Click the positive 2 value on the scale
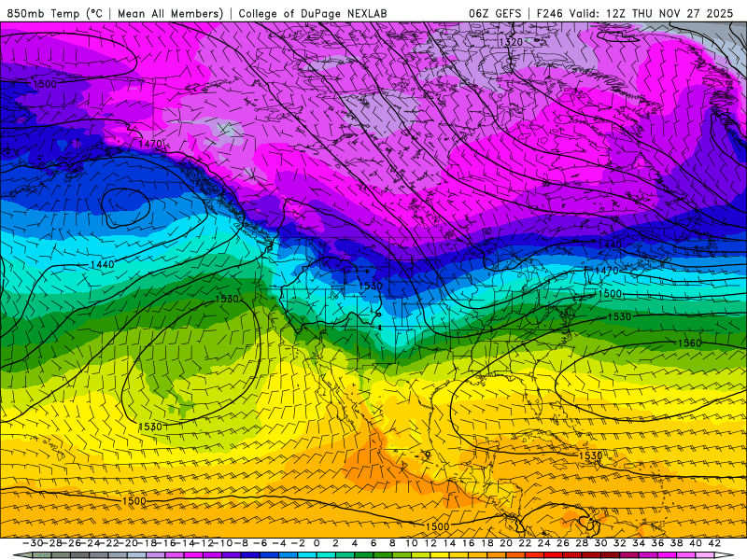 click(x=336, y=543)
